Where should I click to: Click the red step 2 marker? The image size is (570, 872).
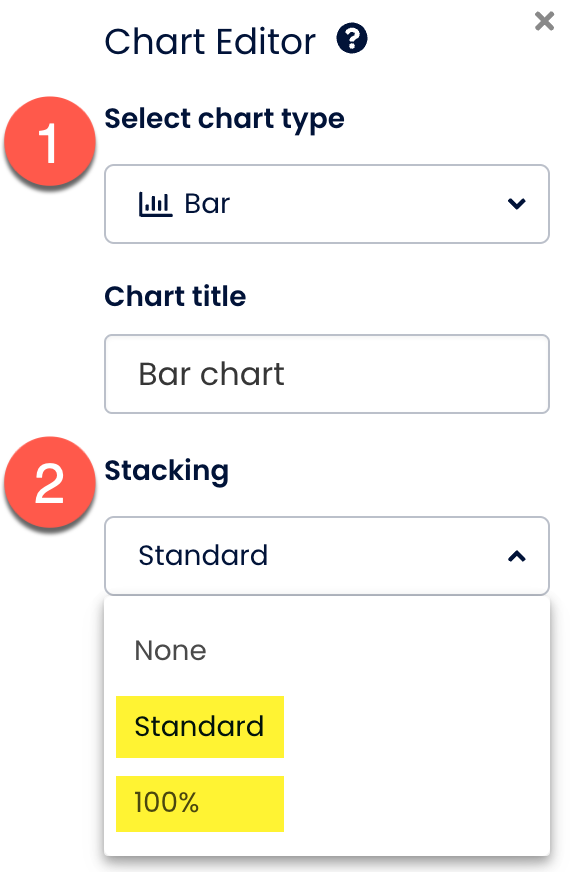[50, 482]
